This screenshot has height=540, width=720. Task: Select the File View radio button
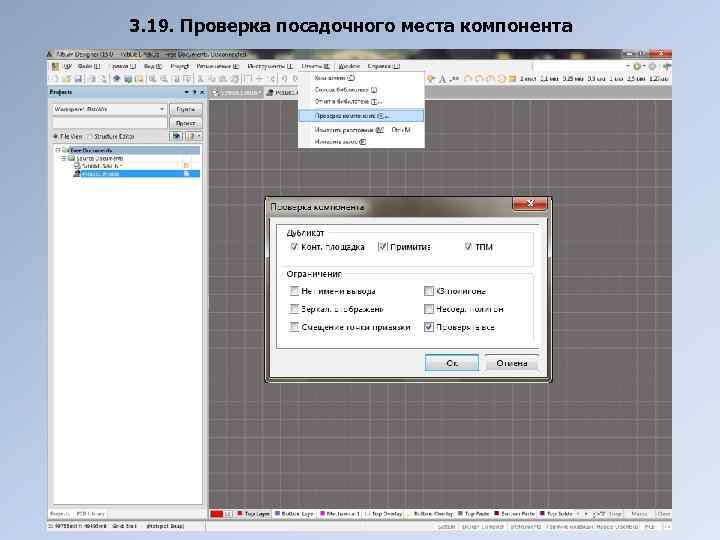click(56, 136)
